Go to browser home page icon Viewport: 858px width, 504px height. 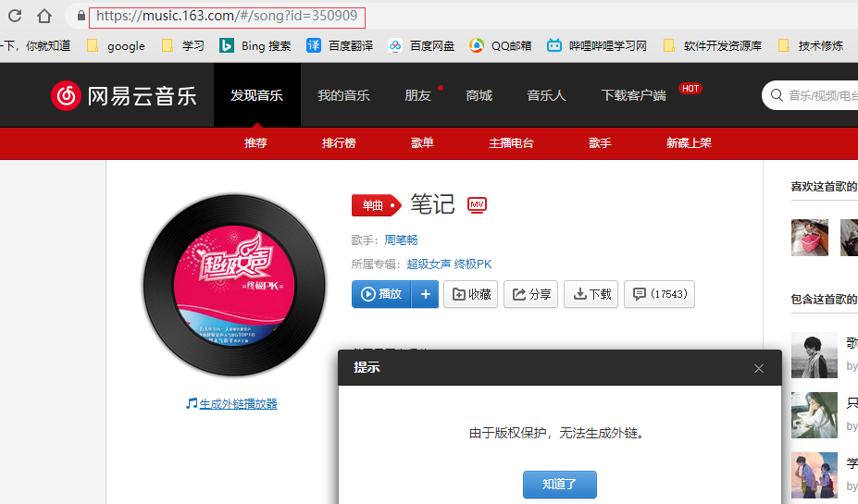point(44,16)
